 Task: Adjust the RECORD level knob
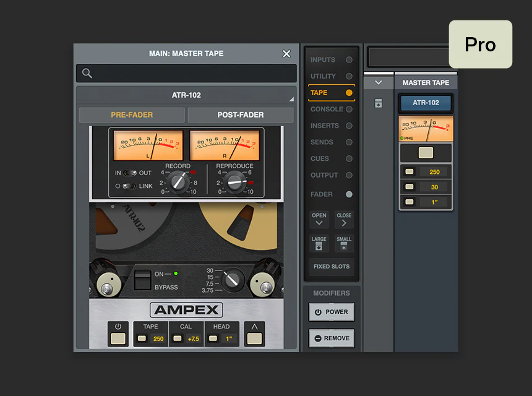click(x=178, y=182)
